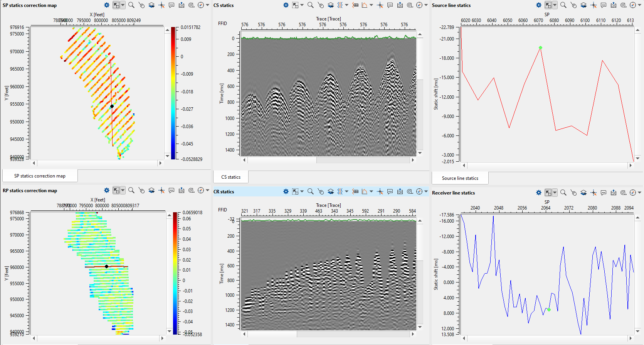Click export image icon in RP statics map toolbar
Image resolution: width=644 pixels, height=345 pixels.
182,191
